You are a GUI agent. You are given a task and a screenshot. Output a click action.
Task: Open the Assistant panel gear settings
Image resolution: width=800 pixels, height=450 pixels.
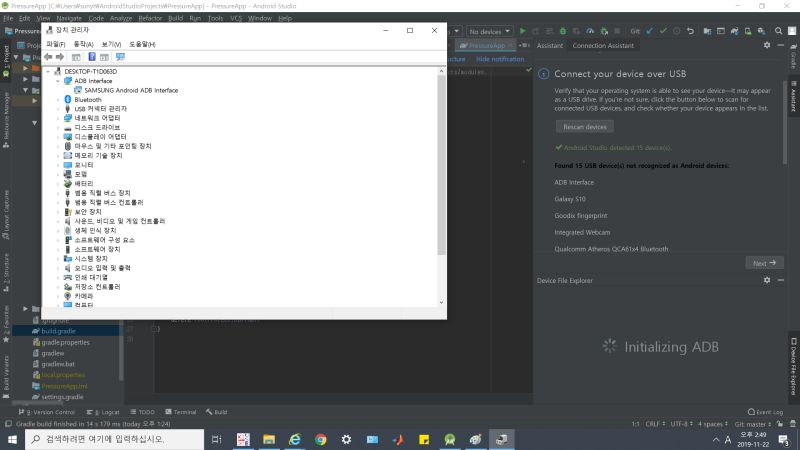(x=767, y=45)
